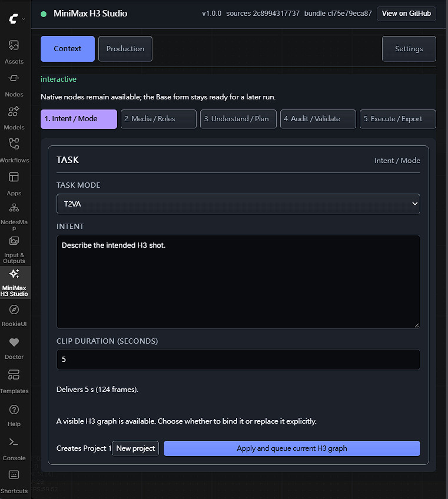Click the 'bundle cf75e79eca87' label
448x499 pixels.
[338, 14]
